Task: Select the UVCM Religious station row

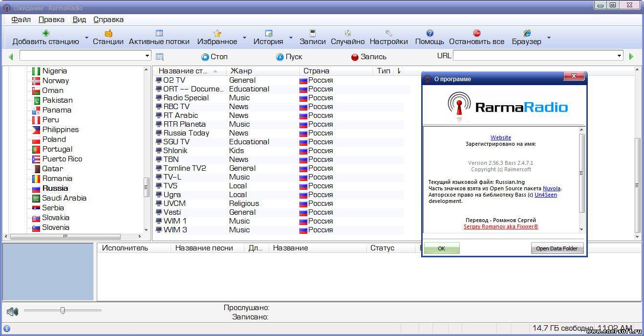Action: 279,203
